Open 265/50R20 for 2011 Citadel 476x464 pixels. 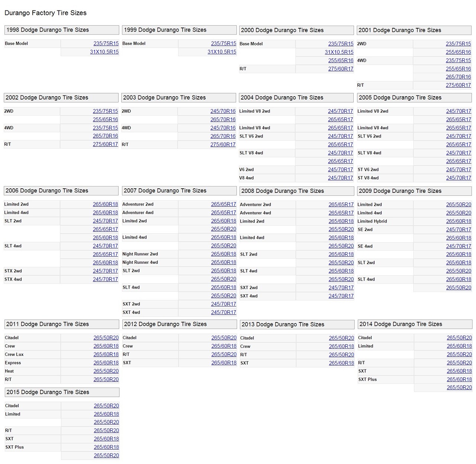pyautogui.click(x=106, y=338)
